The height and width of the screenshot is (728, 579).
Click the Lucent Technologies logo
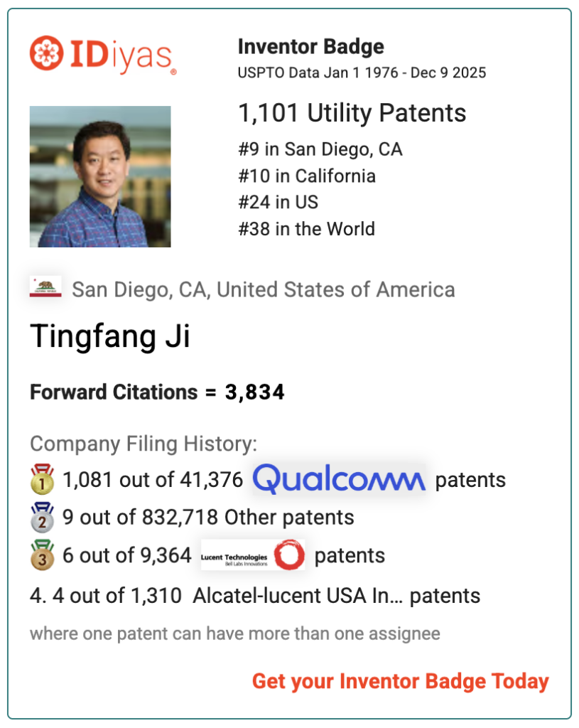[x=253, y=555]
